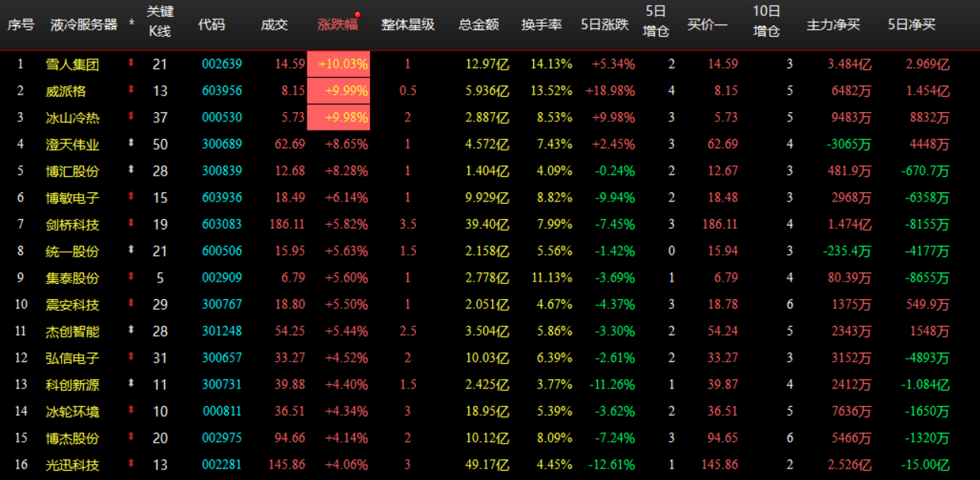Sort by the 总金额 column header

point(479,24)
